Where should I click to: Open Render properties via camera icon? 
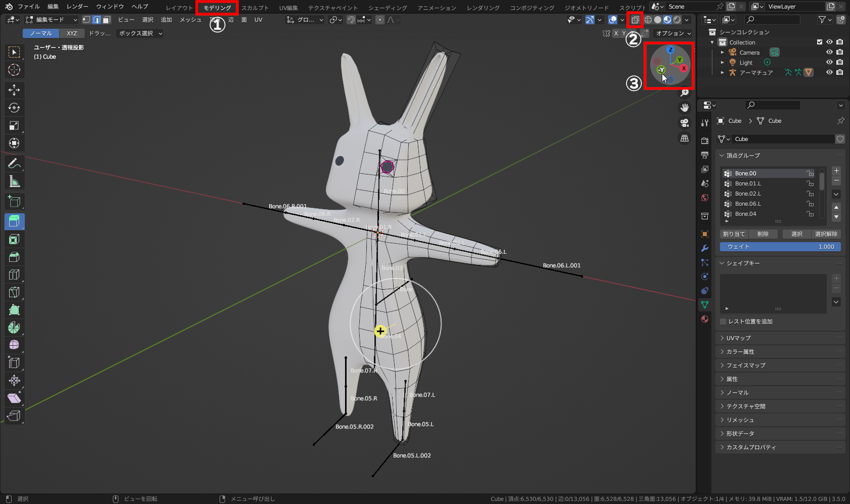(x=704, y=140)
